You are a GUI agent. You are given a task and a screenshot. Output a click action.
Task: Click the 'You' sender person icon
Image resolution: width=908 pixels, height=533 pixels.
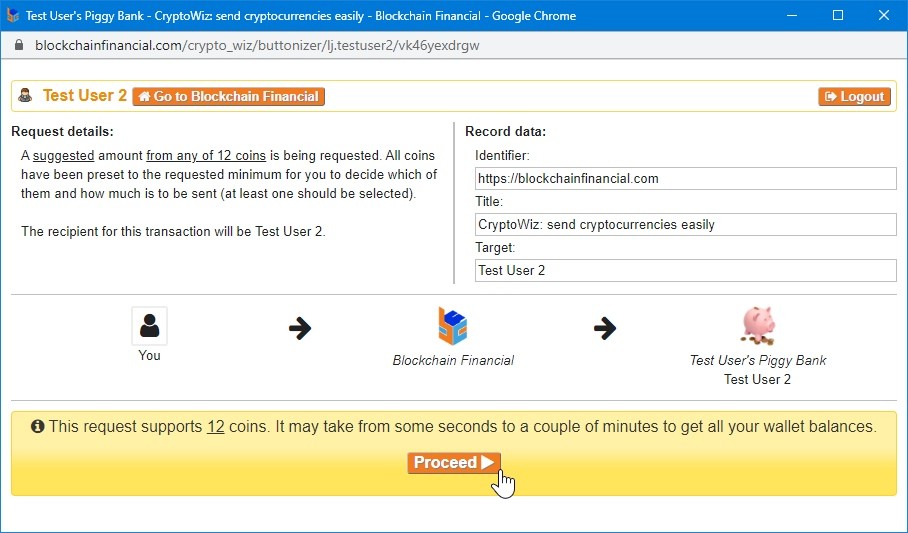(149, 326)
